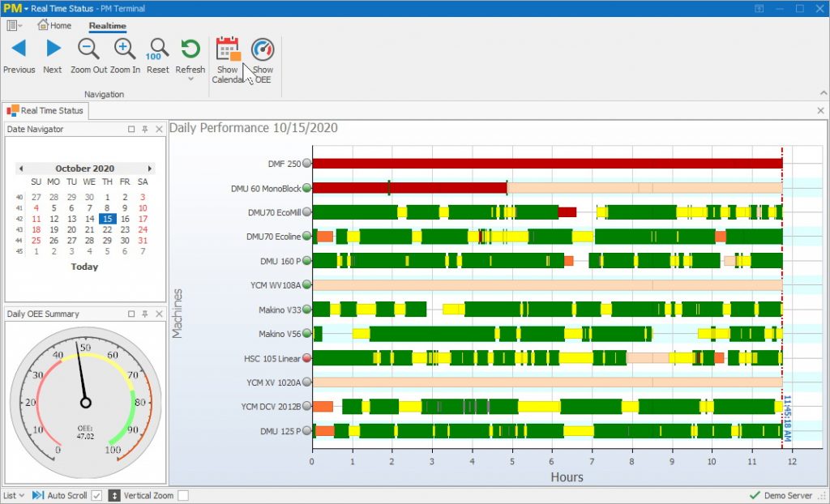Click the OEE 47.02 gauge value
Screen dimensions: 830x504
85,433
